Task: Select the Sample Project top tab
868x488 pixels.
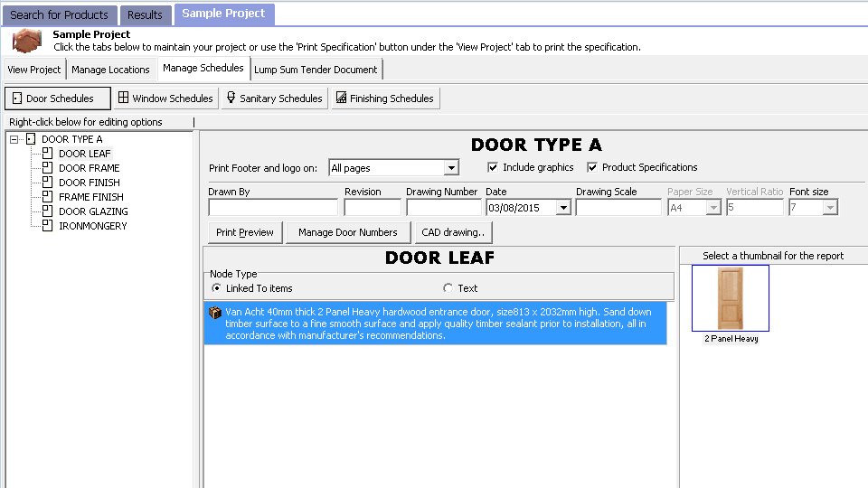Action: pos(223,14)
